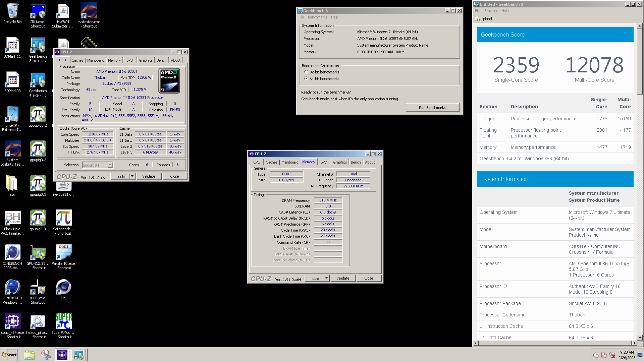Open the SuperPiMod shortcut icon
This screenshot has height=362, width=644.
click(63, 326)
